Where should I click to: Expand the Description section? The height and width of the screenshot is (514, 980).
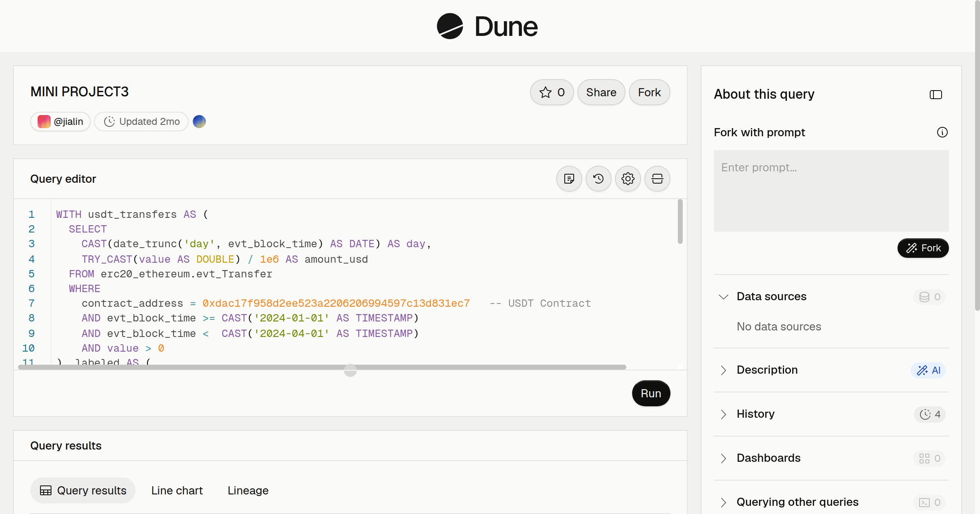coord(724,370)
